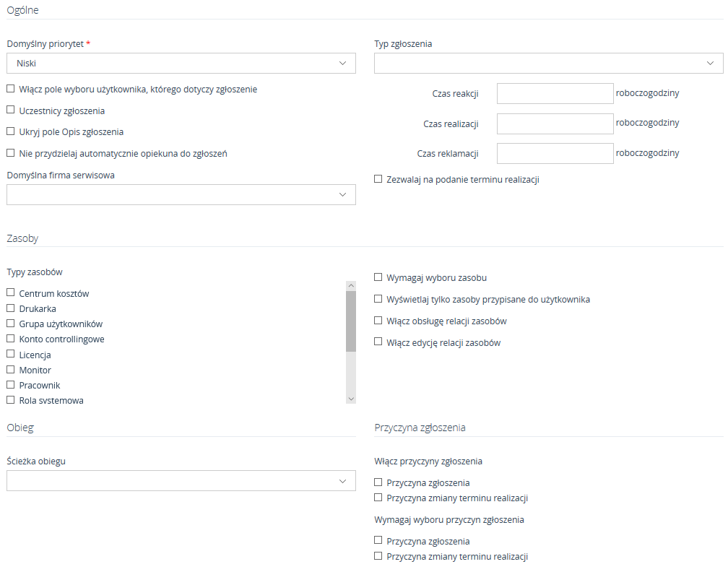The image size is (728, 572).
Task: Open Domyślna firma serwisowa dropdown
Action: pyautogui.click(x=181, y=195)
